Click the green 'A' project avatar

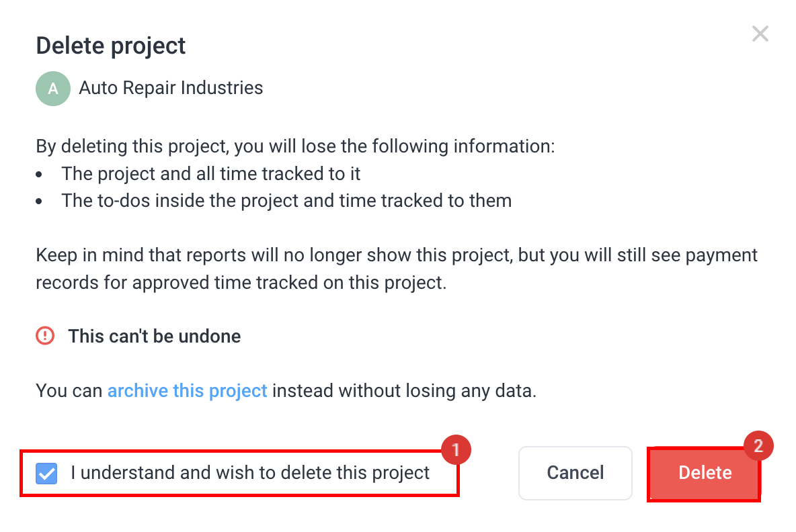pyautogui.click(x=53, y=89)
